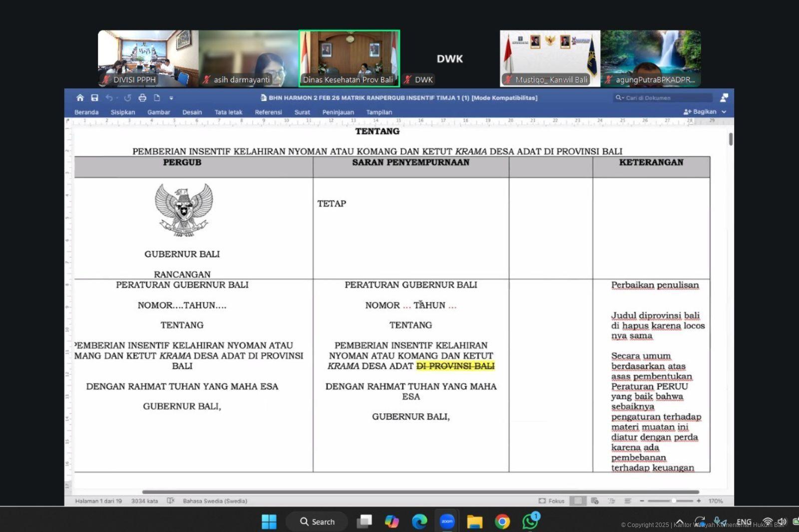Viewport: 799px width, 532px height.
Task: Click the Bahasa Swedia language indicator
Action: coord(215,501)
